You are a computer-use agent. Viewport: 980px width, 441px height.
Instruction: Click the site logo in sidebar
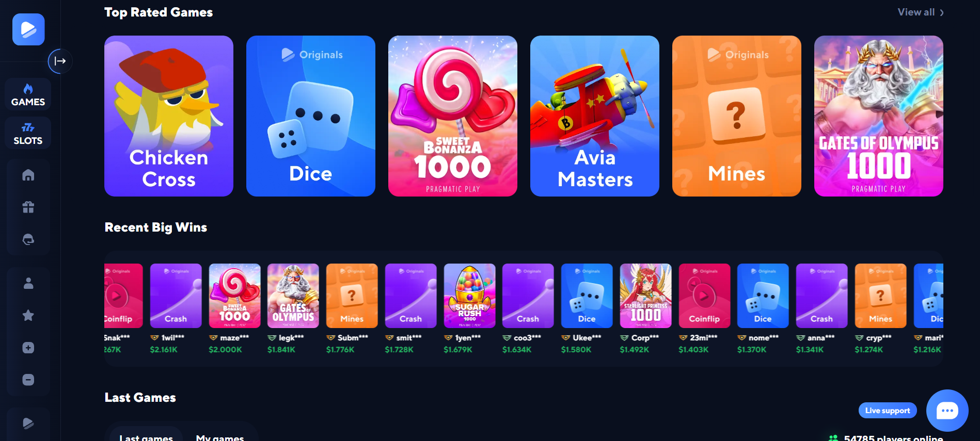[28, 29]
